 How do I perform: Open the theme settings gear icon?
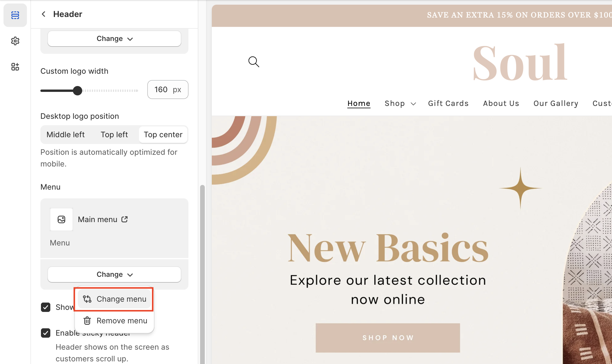(15, 41)
